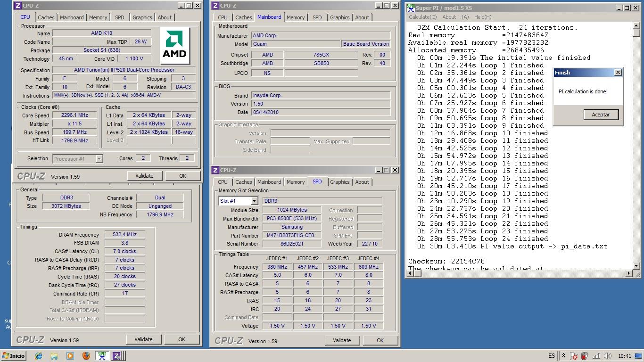The width and height of the screenshot is (644, 362).
Task: Launch Firefox from the taskbar
Action: 86,356
